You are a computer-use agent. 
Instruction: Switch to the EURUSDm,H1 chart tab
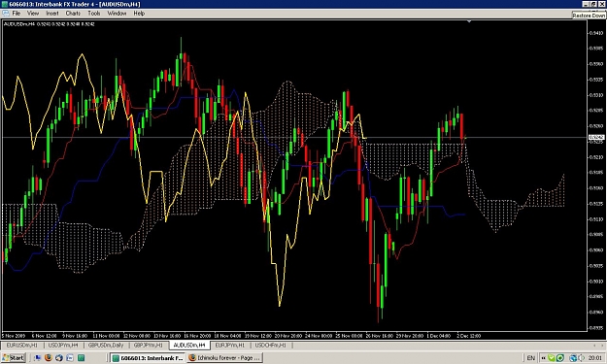tap(22, 345)
